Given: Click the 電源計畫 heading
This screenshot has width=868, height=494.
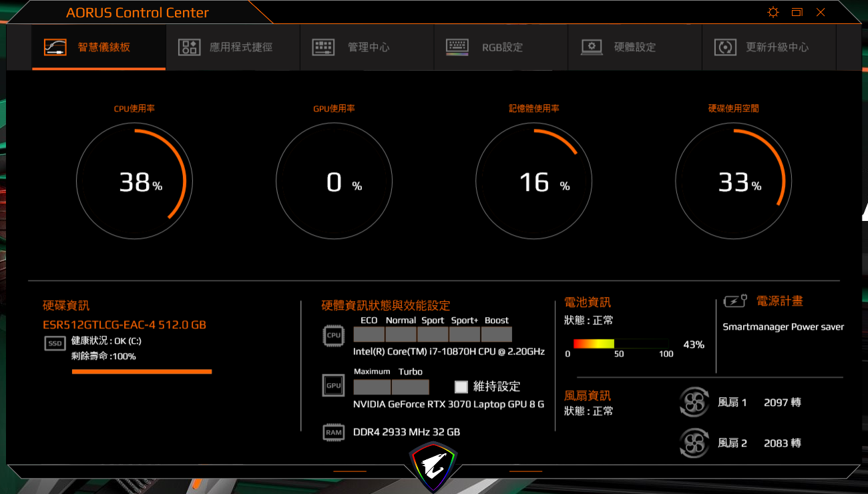Looking at the screenshot, I should click(779, 302).
